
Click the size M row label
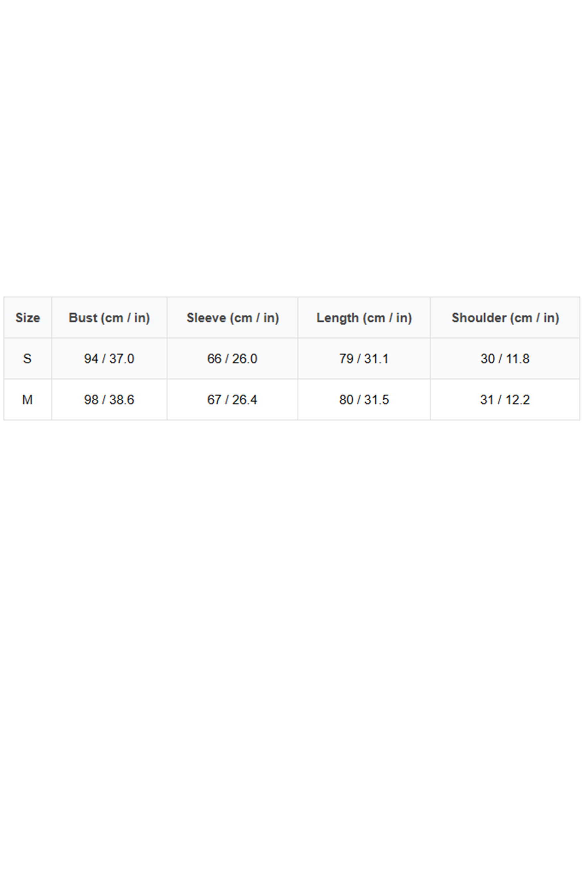pos(27,399)
